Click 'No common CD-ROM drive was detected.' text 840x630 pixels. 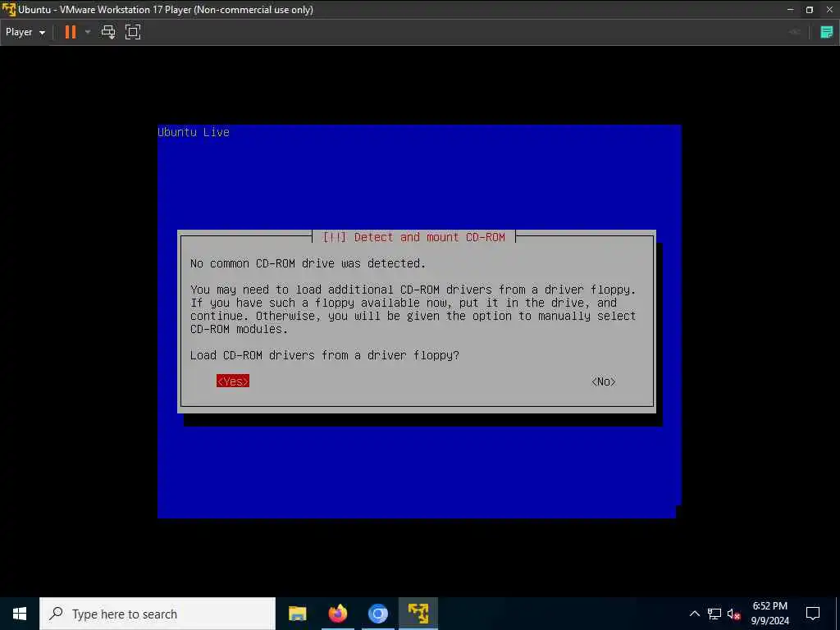point(308,263)
